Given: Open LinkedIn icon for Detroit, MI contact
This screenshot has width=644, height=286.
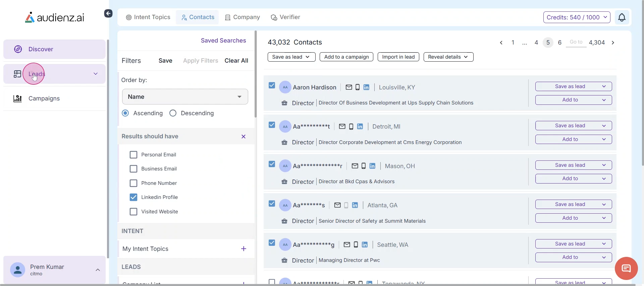Looking at the screenshot, I should [360, 127].
